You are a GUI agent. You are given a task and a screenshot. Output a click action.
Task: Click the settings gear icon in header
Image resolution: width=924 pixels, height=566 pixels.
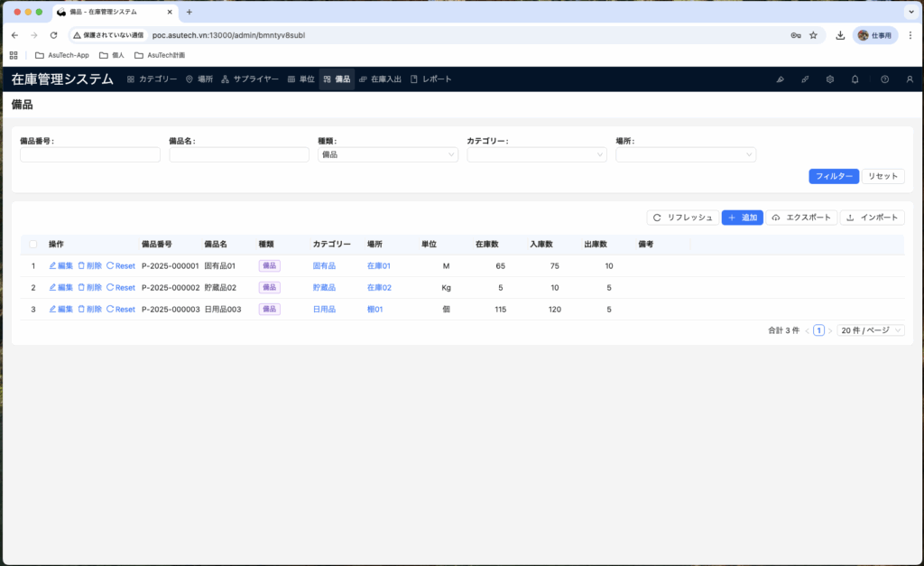pyautogui.click(x=829, y=79)
